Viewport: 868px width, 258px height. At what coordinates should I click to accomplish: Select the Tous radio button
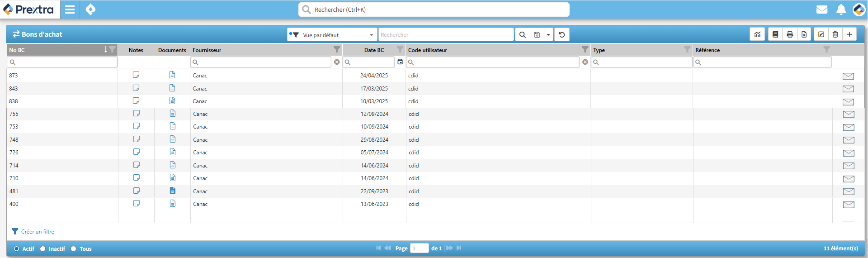(x=74, y=248)
